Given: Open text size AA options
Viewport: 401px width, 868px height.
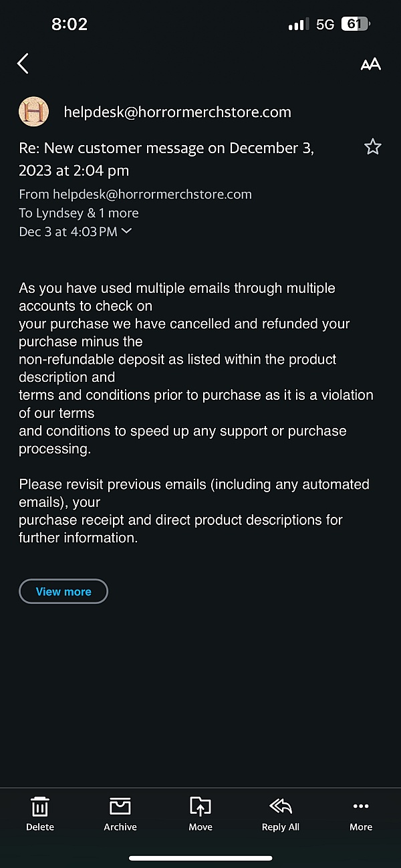Looking at the screenshot, I should point(370,64).
